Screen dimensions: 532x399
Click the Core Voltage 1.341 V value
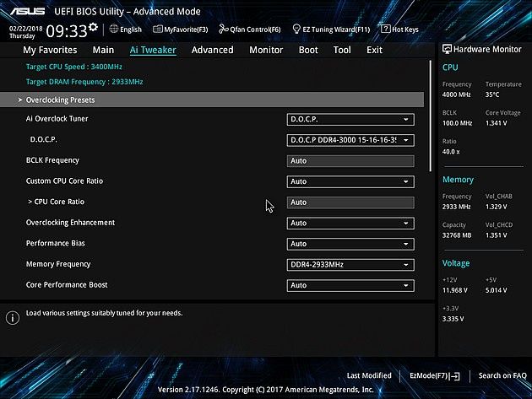[496, 123]
